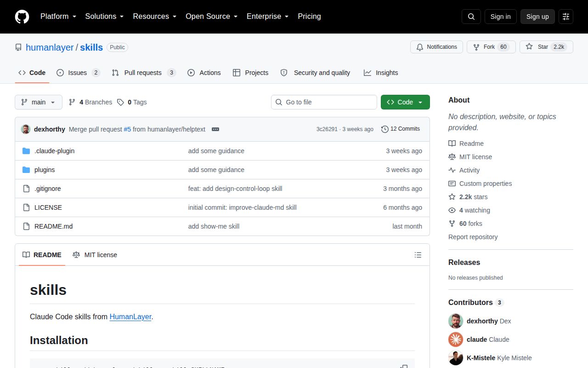Click the Sign up button
This screenshot has width=588, height=368.
tap(537, 17)
